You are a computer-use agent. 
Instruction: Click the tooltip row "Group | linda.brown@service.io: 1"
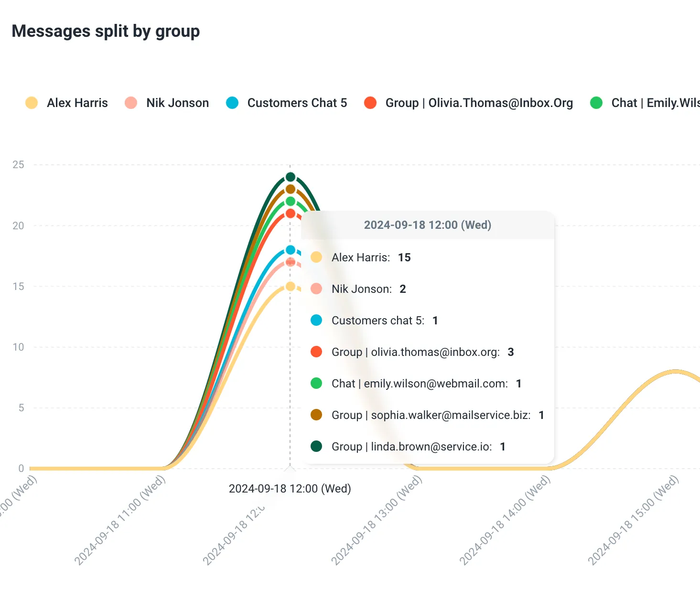click(408, 447)
